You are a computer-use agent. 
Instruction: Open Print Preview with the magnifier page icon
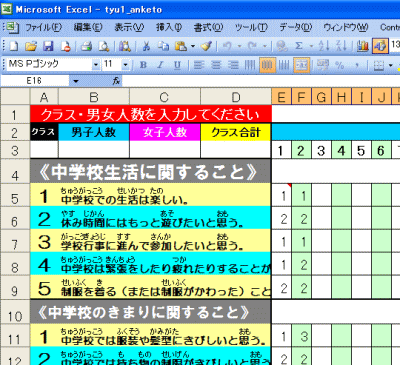pyautogui.click(x=104, y=46)
